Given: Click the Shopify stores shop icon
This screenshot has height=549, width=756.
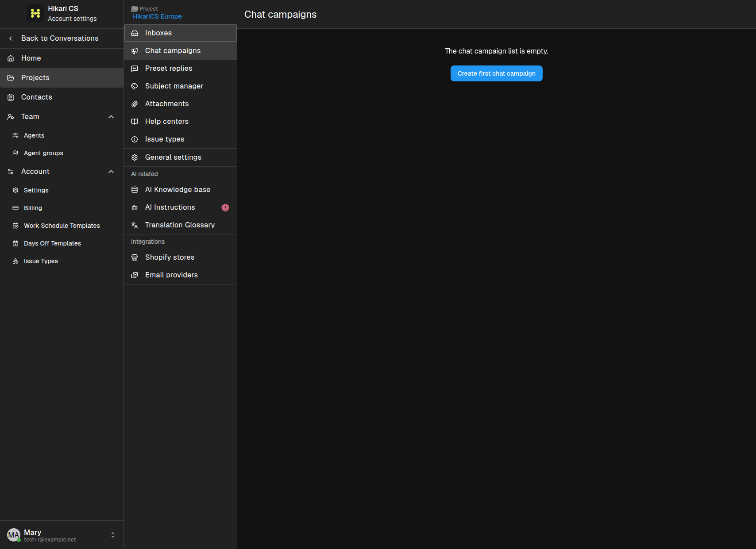Looking at the screenshot, I should (135, 257).
